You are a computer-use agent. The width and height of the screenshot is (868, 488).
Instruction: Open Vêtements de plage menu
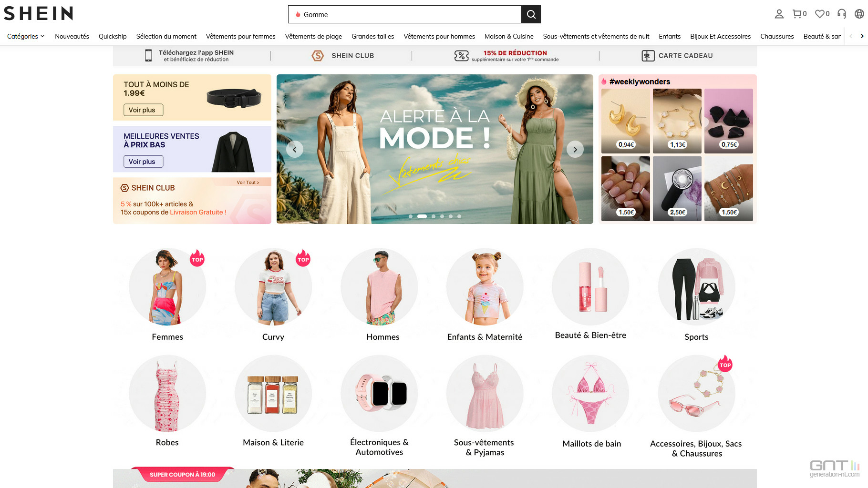tap(313, 36)
